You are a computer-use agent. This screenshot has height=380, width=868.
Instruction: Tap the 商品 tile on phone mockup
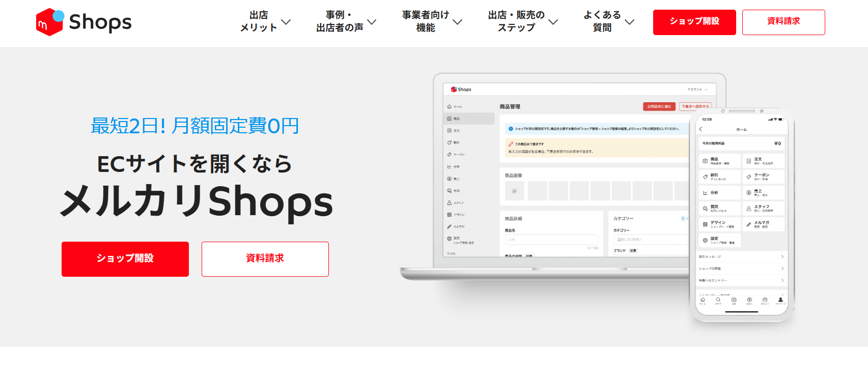[719, 161]
